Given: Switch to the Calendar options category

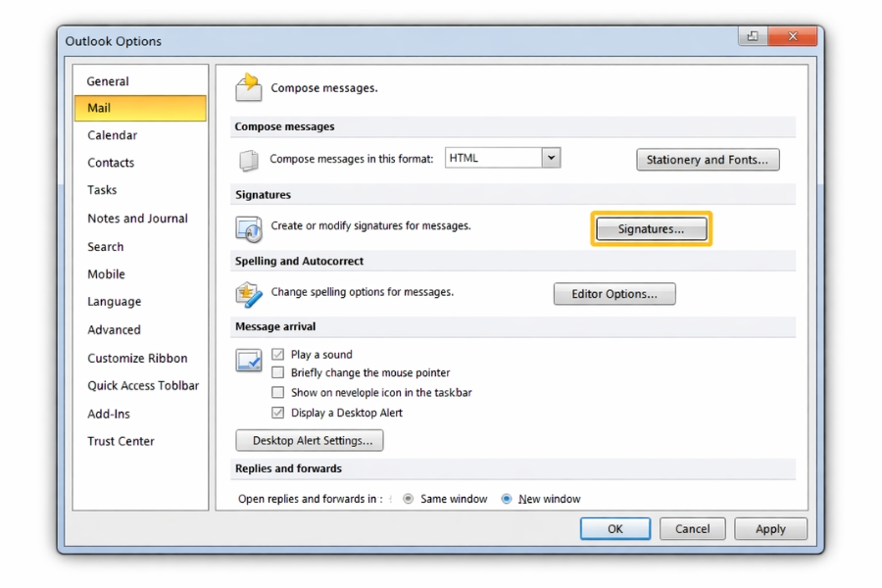Looking at the screenshot, I should click(x=112, y=135).
